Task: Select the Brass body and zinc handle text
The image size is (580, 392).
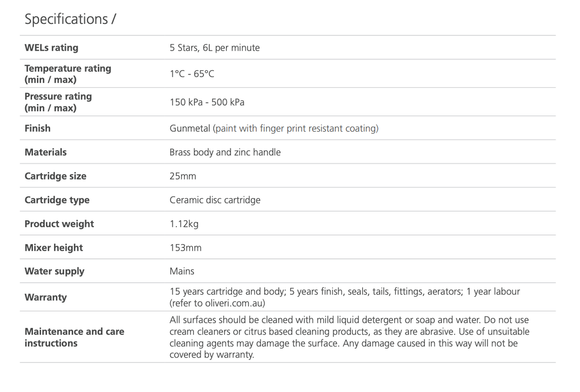Action: click(225, 152)
